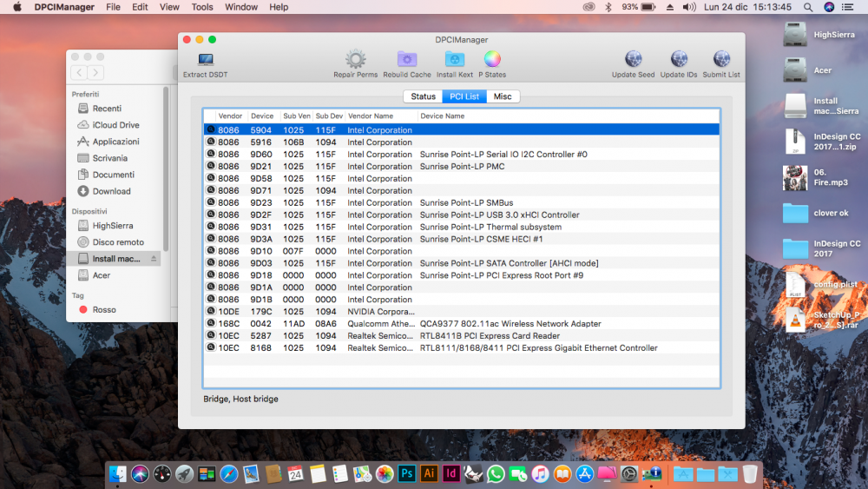This screenshot has width=868, height=489.
Task: Click the Sub Ven column header
Action: [x=297, y=116]
